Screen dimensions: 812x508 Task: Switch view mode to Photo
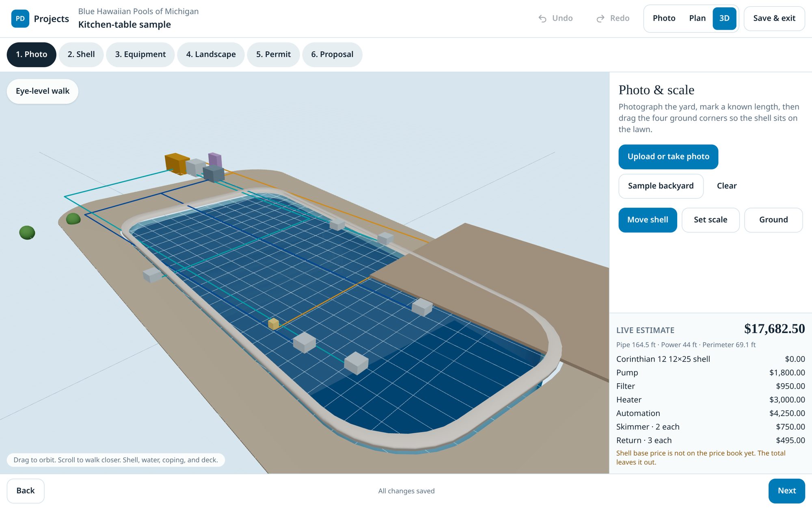point(664,18)
